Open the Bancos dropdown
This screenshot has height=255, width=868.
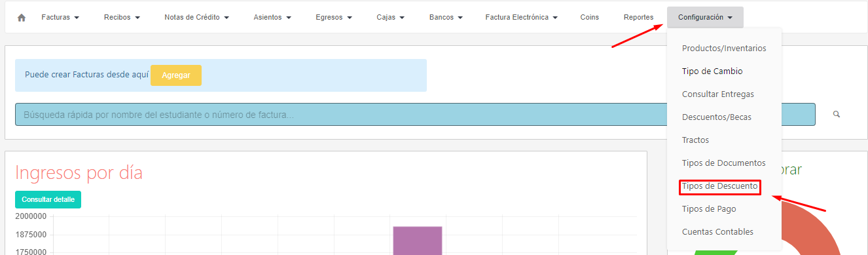[446, 18]
